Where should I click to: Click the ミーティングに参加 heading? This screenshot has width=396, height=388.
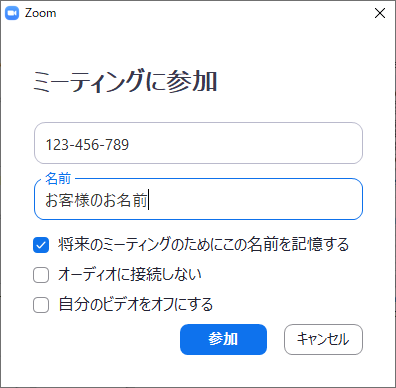coord(125,81)
